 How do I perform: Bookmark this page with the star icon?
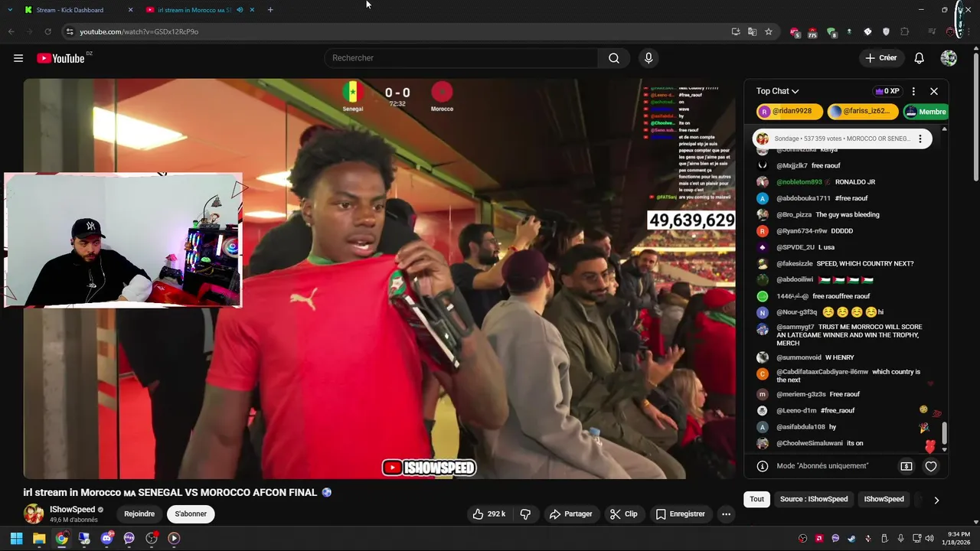[769, 31]
